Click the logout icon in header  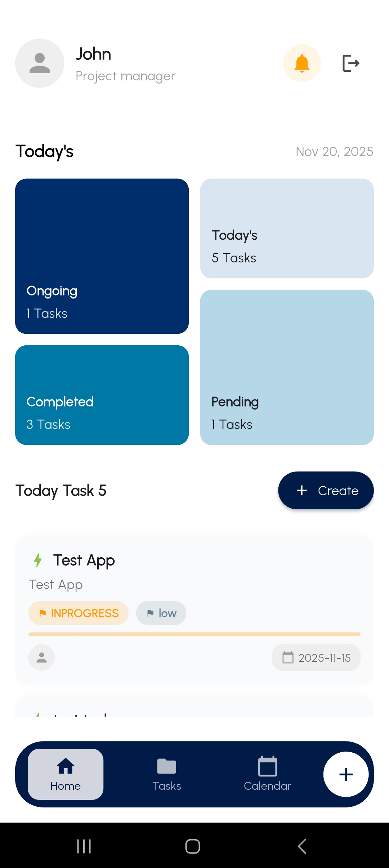pos(350,63)
